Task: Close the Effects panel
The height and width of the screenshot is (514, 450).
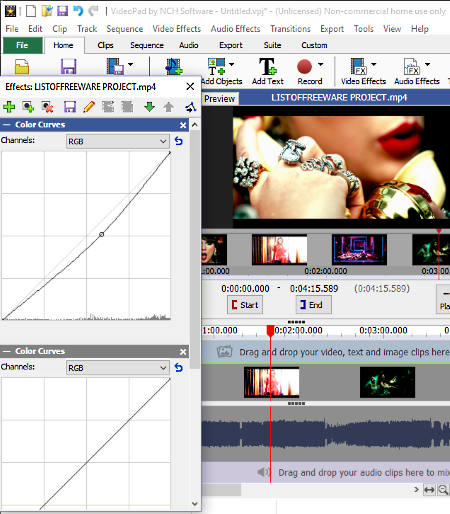Action: (x=190, y=87)
